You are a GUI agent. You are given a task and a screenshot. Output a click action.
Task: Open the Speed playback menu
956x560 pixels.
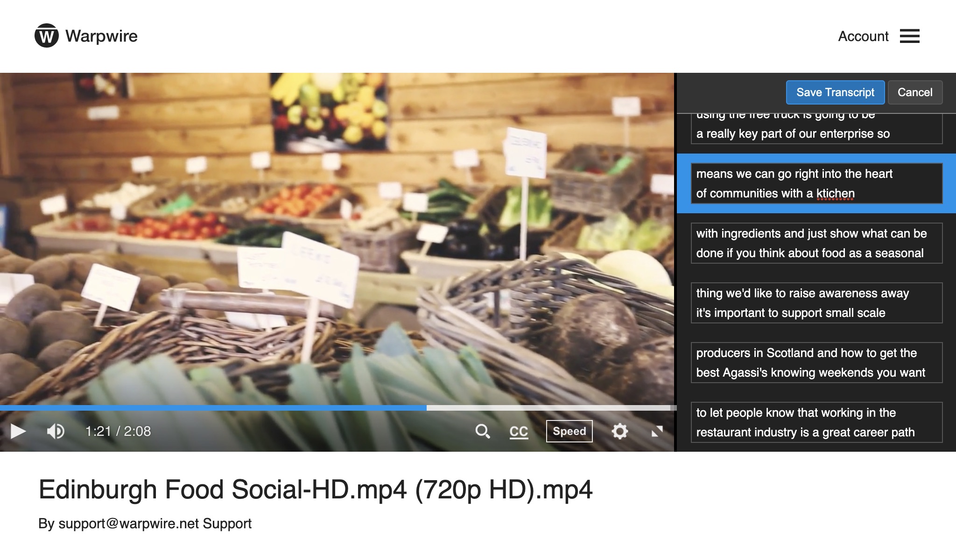point(569,431)
